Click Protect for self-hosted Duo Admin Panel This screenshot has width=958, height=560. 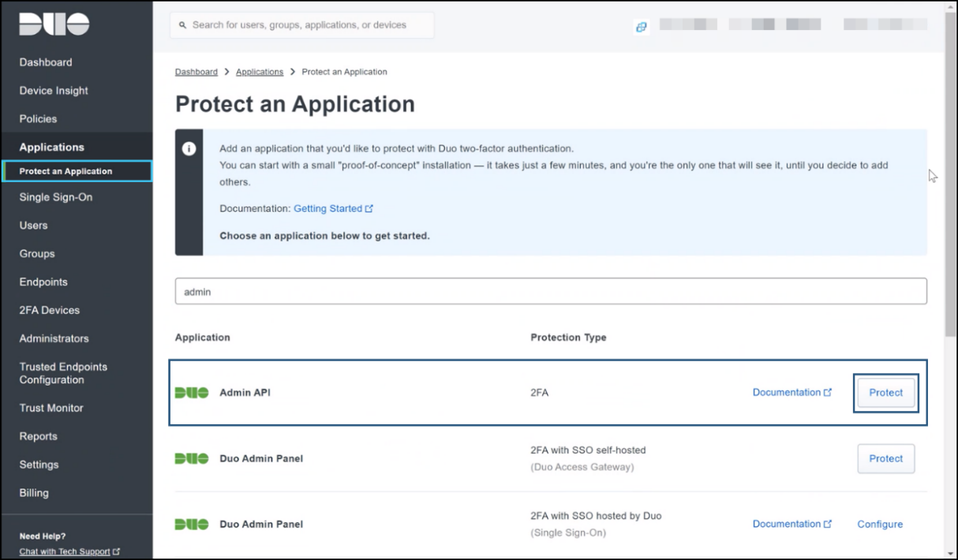[886, 459]
